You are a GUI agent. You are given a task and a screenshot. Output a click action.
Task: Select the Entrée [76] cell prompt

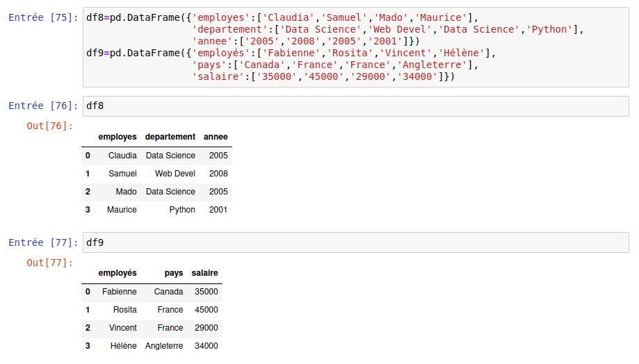tap(43, 106)
